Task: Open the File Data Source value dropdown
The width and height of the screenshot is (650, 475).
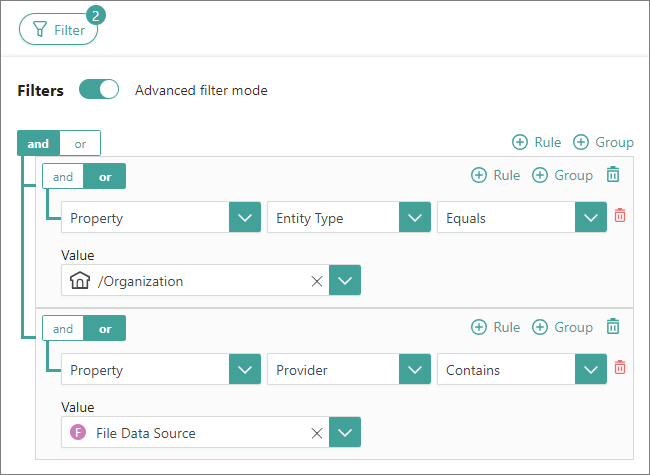Action: 345,433
